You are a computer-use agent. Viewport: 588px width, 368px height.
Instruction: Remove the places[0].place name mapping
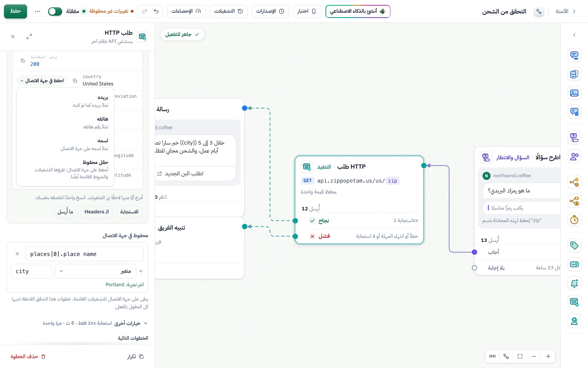pos(17,254)
